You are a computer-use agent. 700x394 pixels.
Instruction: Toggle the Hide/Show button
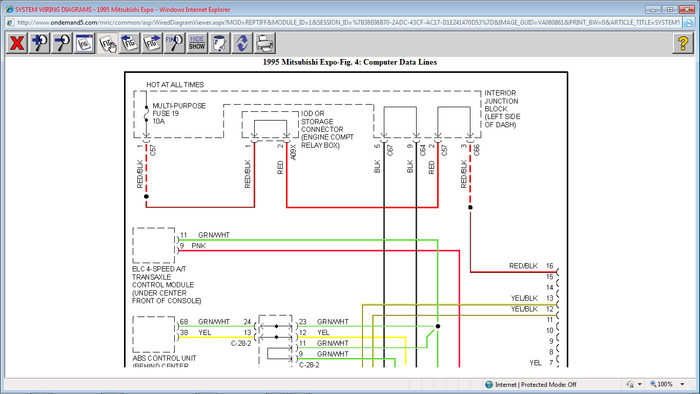pyautogui.click(x=197, y=43)
